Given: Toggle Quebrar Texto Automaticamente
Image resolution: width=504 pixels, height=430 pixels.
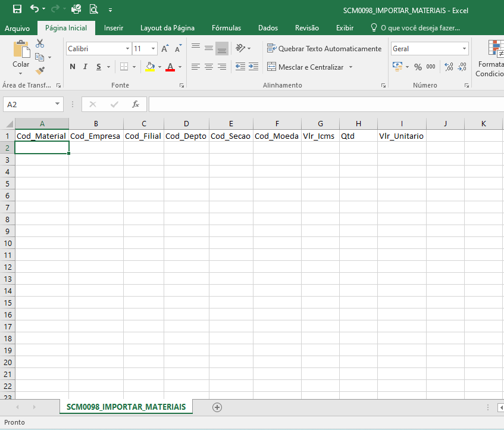Looking at the screenshot, I should pos(324,49).
